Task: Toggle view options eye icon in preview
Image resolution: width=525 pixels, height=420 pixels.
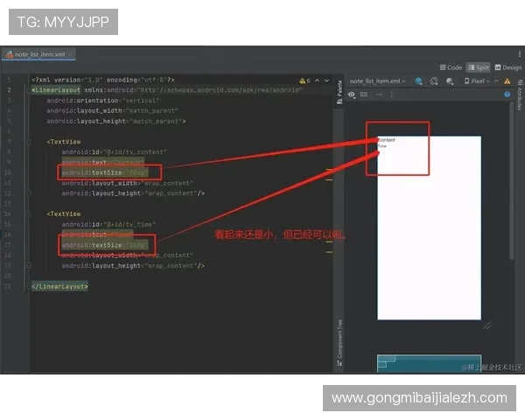Action: (352, 94)
